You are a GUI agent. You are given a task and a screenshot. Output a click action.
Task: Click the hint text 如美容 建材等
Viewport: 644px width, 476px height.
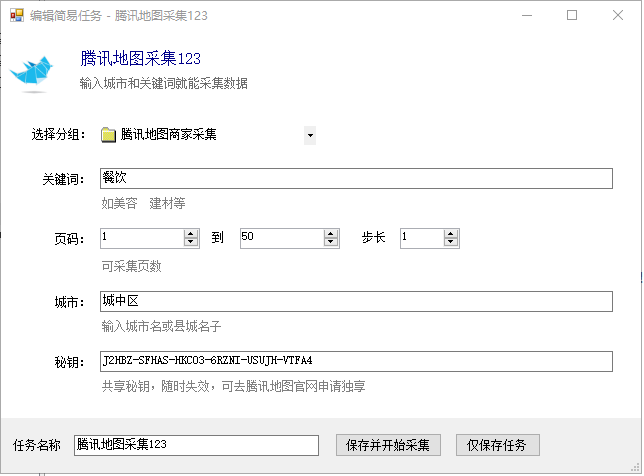tap(143, 204)
